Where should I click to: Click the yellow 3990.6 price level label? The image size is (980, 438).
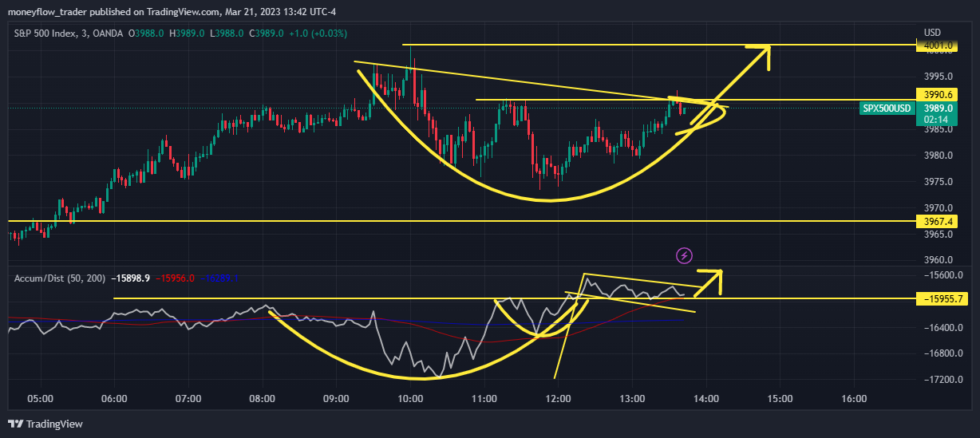pyautogui.click(x=937, y=94)
